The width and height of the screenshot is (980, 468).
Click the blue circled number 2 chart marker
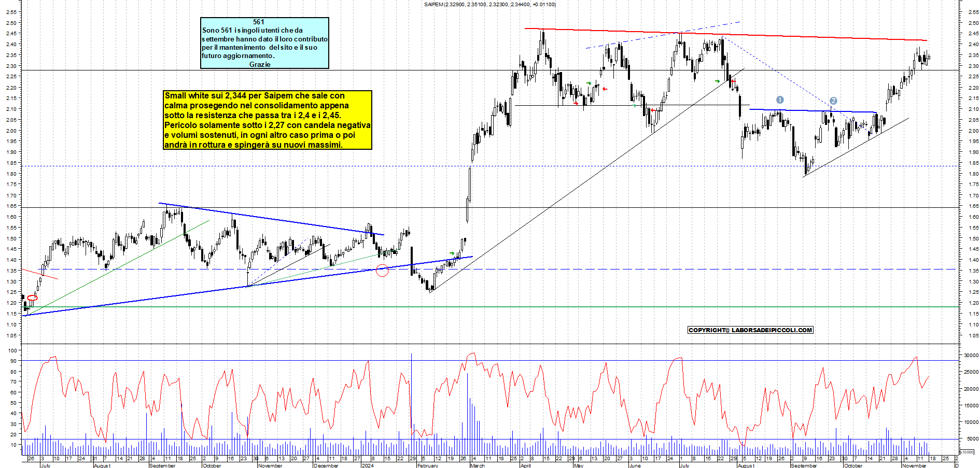tap(833, 101)
